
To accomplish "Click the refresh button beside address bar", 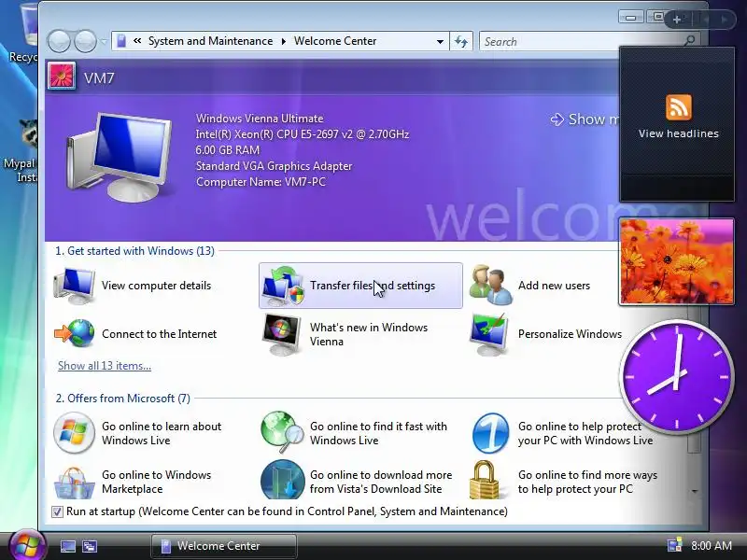I will [460, 41].
